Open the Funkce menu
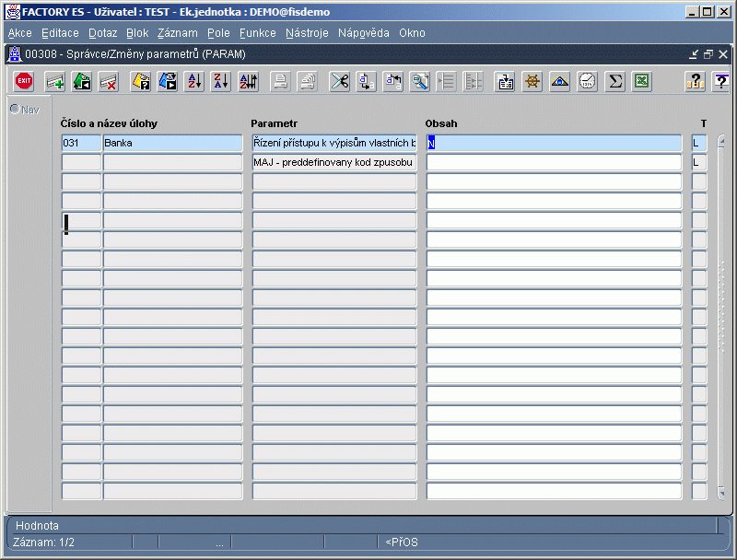This screenshot has width=737, height=560. click(258, 33)
